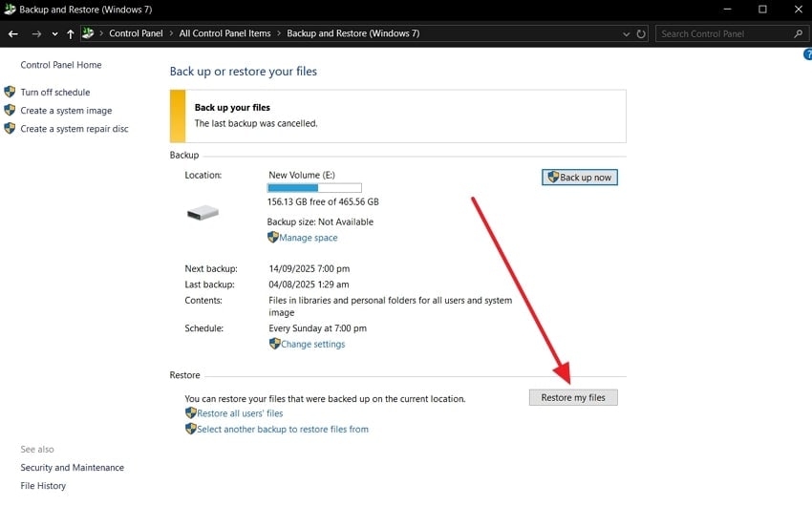Click the New Volume (E:) location text
The width and height of the screenshot is (812, 506).
point(301,175)
